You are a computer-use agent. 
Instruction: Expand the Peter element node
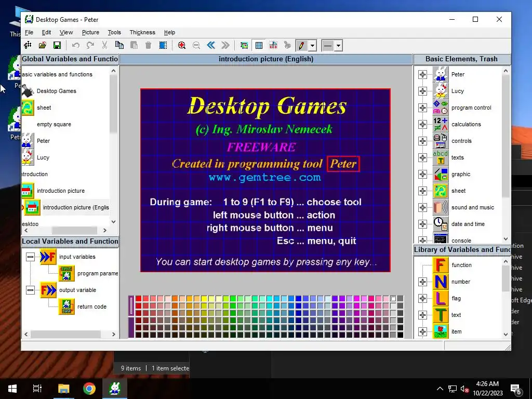pyautogui.click(x=422, y=74)
